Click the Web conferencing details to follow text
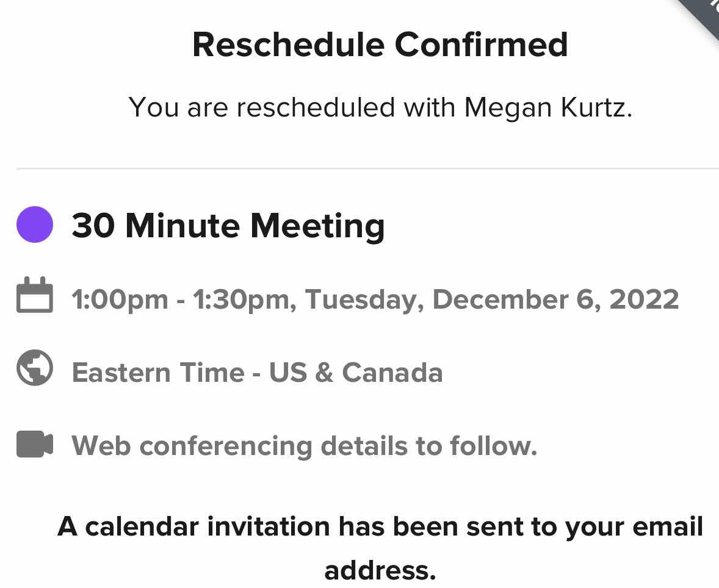The width and height of the screenshot is (719, 588). pyautogui.click(x=305, y=446)
